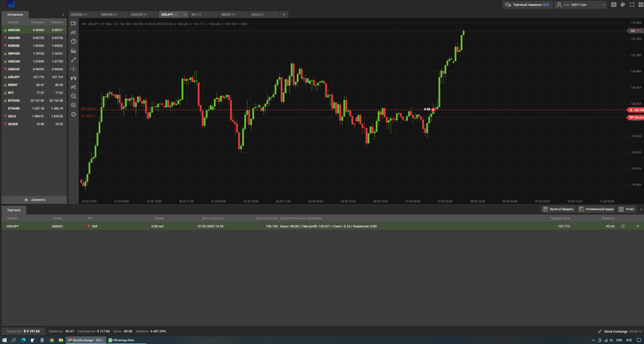Click the platform logo in top-left corner
This screenshot has width=644, height=344.
click(11, 4)
